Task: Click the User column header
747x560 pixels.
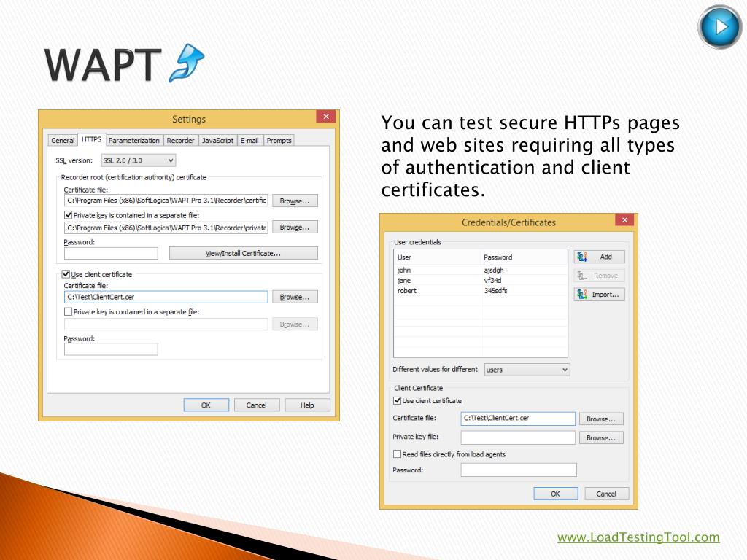Action: (438, 257)
